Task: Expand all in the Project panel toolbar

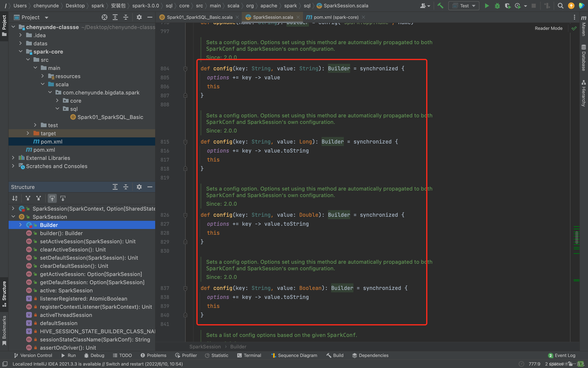Action: tap(115, 17)
